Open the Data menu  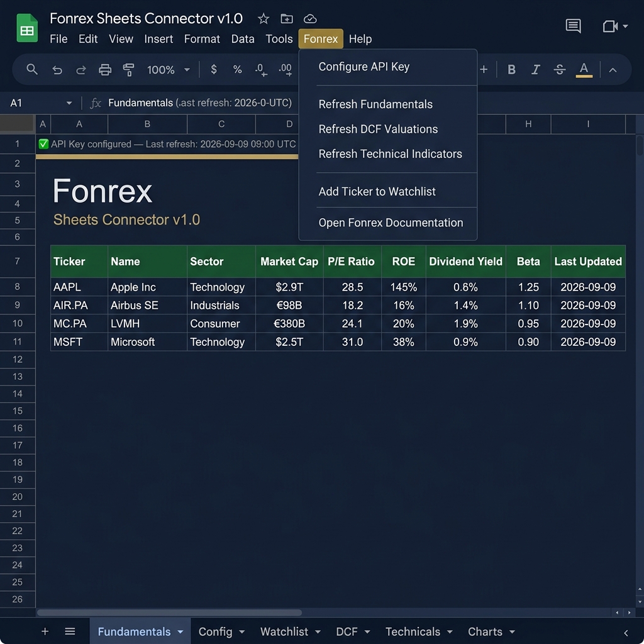(243, 39)
